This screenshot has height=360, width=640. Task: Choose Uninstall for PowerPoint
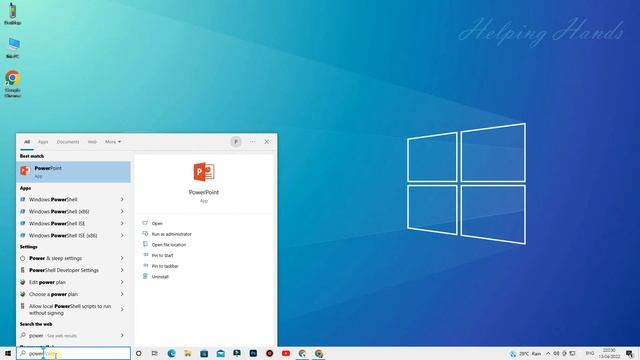click(x=160, y=277)
